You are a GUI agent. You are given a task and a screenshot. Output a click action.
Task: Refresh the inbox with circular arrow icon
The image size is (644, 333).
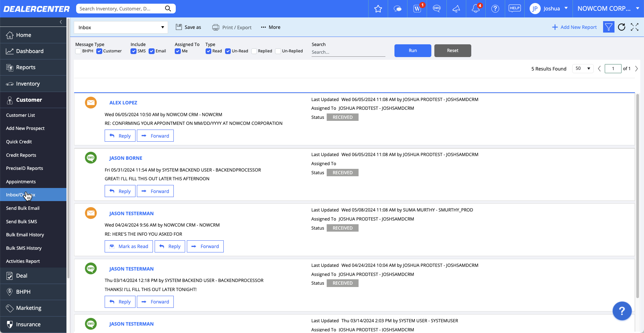pyautogui.click(x=622, y=27)
